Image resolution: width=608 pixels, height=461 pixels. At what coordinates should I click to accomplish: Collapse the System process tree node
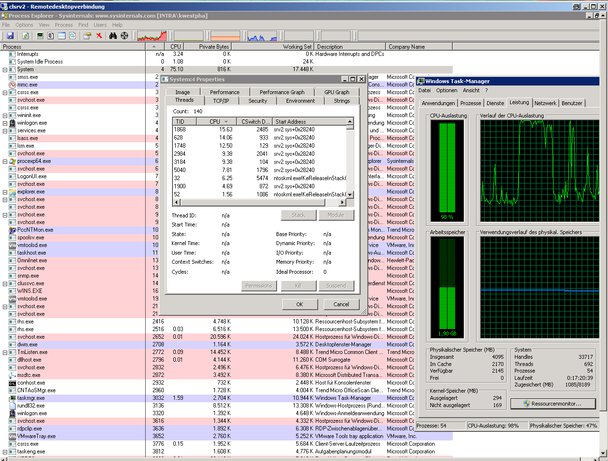tap(5, 70)
